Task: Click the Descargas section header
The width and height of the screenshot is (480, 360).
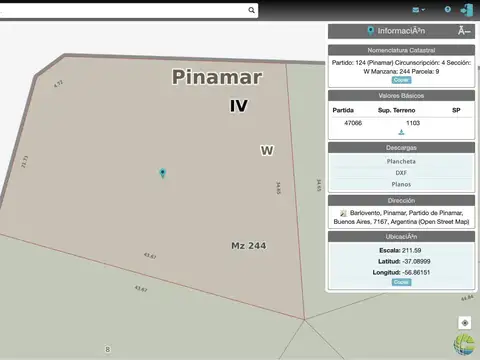Action: pos(401,148)
